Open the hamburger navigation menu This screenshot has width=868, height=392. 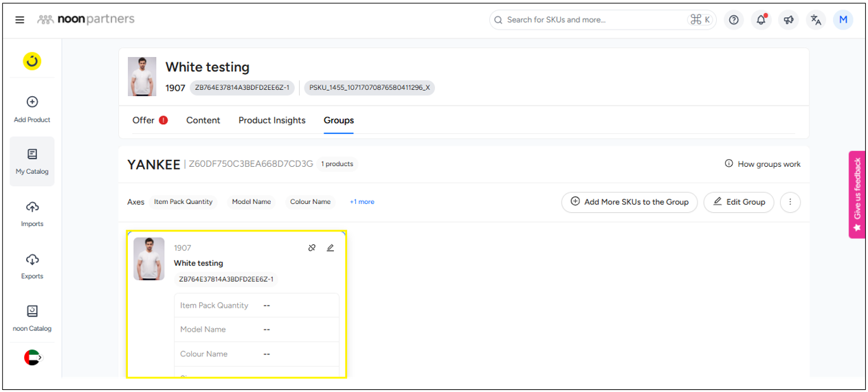(20, 20)
